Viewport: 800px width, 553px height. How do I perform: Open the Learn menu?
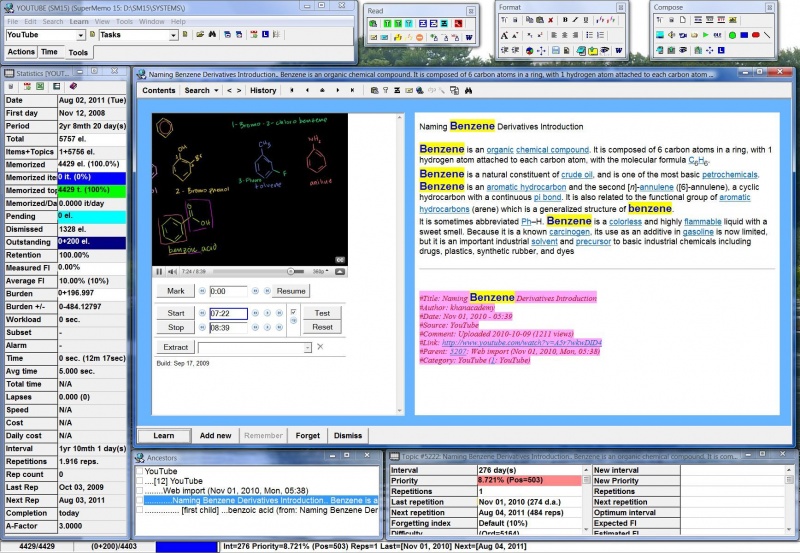tap(79, 21)
